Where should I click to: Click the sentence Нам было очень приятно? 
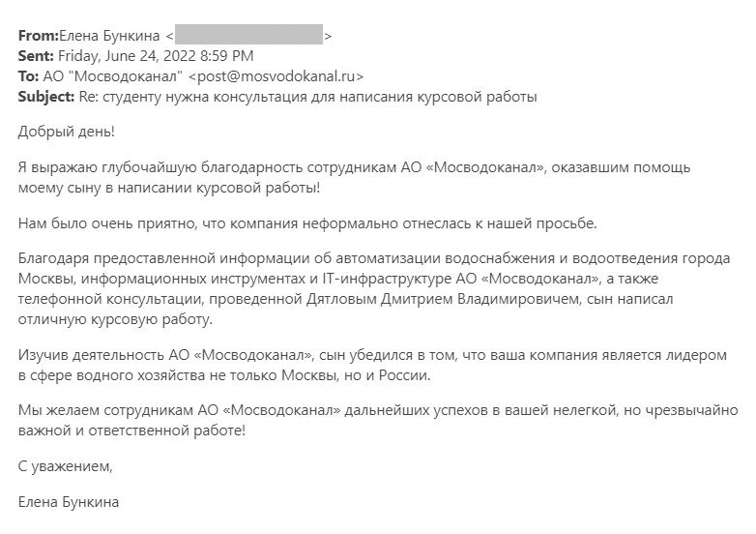click(x=307, y=223)
